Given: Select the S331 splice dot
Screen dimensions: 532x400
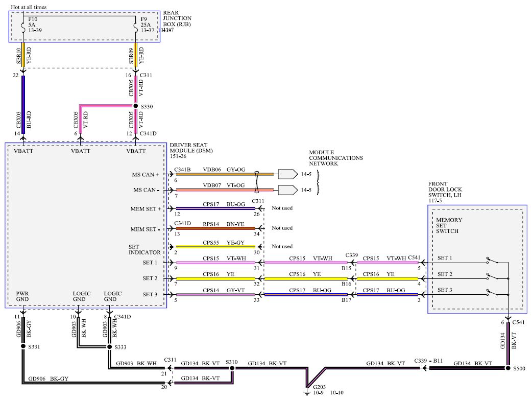Looking at the screenshot, I should coord(23,346).
